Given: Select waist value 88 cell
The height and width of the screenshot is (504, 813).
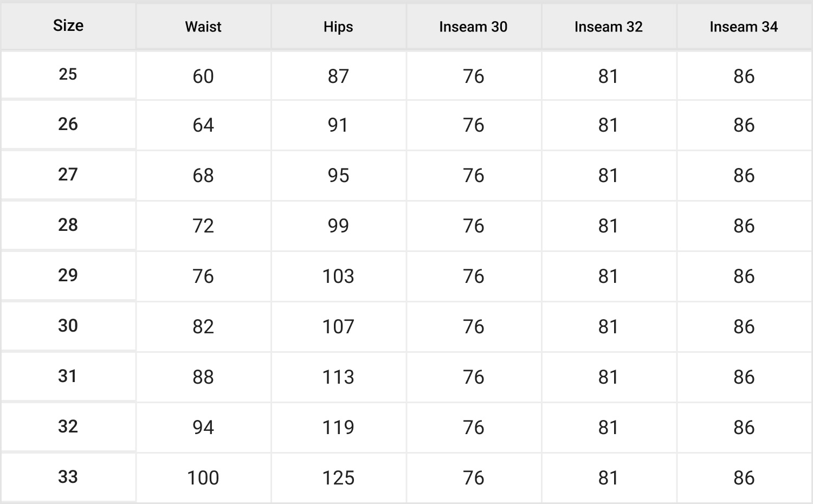Looking at the screenshot, I should [203, 377].
